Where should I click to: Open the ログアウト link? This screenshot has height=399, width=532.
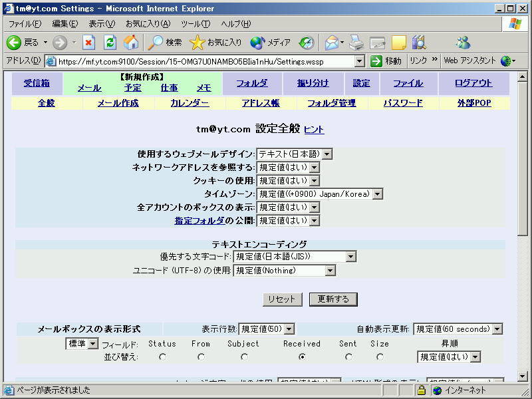[x=473, y=83]
